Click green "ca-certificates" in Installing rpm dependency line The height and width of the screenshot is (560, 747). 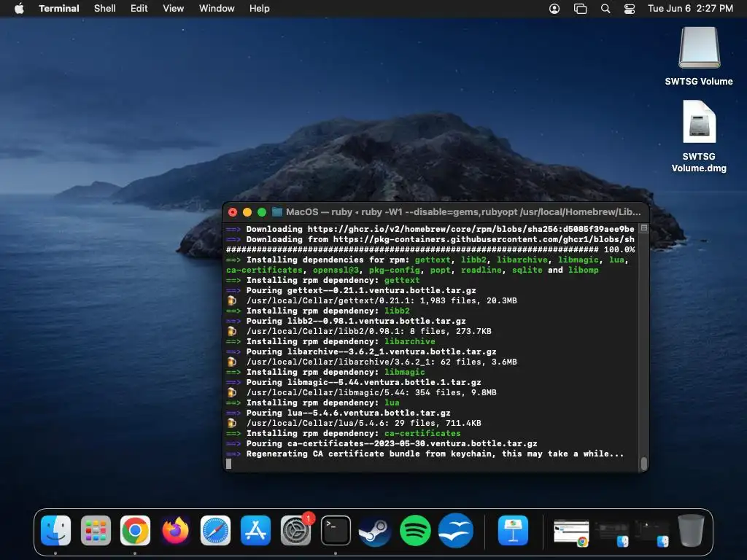coord(422,433)
